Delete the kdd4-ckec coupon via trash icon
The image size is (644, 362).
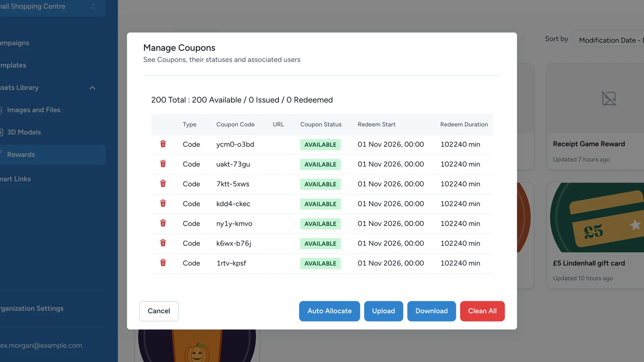coord(163,203)
